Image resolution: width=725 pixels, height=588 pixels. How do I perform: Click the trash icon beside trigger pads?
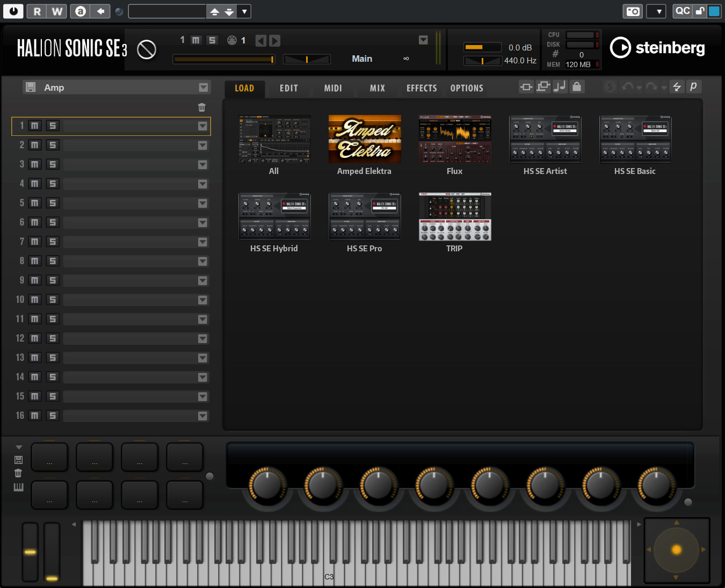18,473
